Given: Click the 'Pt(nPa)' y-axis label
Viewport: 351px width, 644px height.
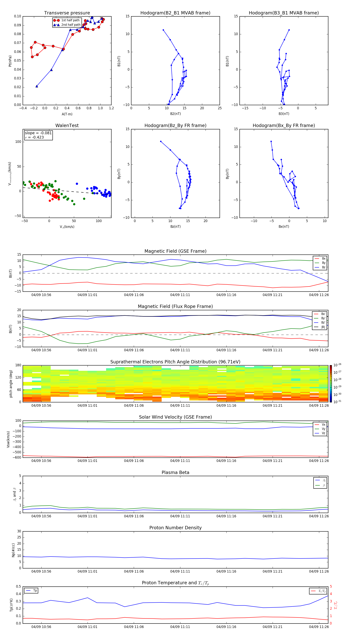Looking at the screenshot, I should [x=10, y=61].
